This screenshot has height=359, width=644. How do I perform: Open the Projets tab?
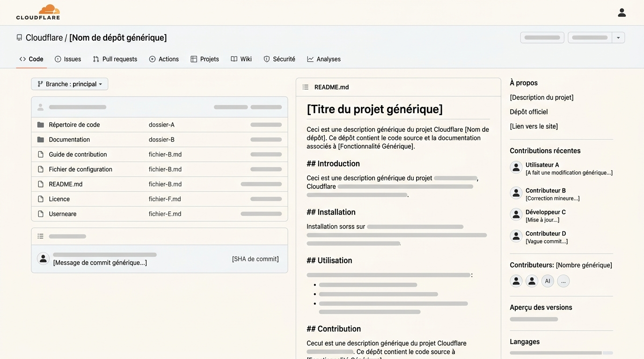[205, 59]
